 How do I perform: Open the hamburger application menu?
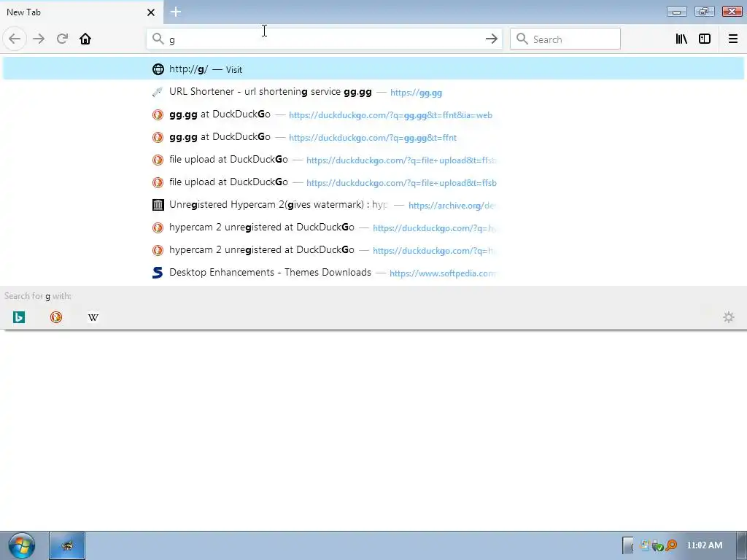point(732,39)
